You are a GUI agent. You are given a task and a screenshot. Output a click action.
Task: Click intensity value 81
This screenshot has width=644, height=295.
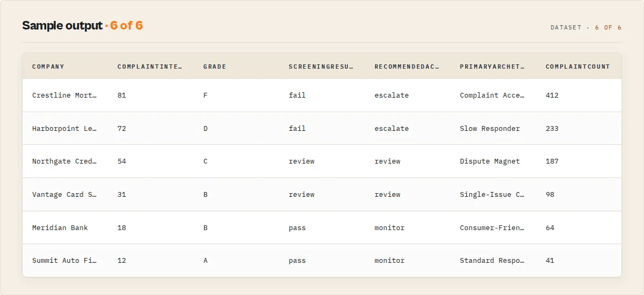coord(122,95)
